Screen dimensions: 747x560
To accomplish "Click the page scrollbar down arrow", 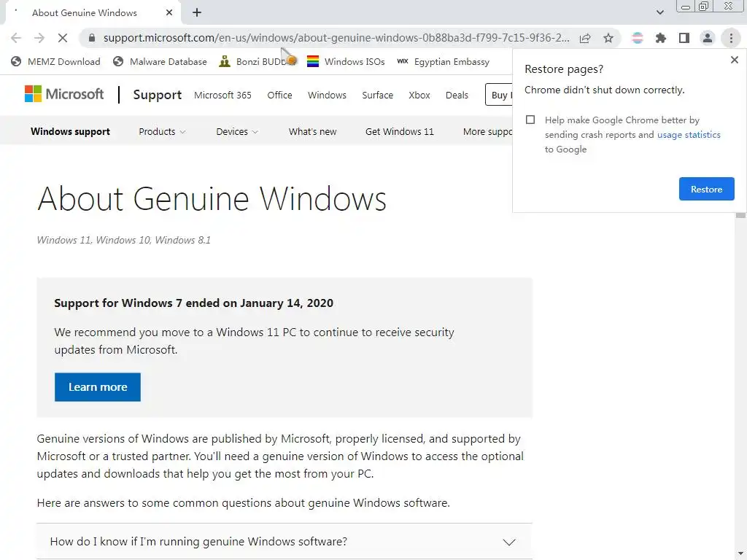I will coord(740,553).
